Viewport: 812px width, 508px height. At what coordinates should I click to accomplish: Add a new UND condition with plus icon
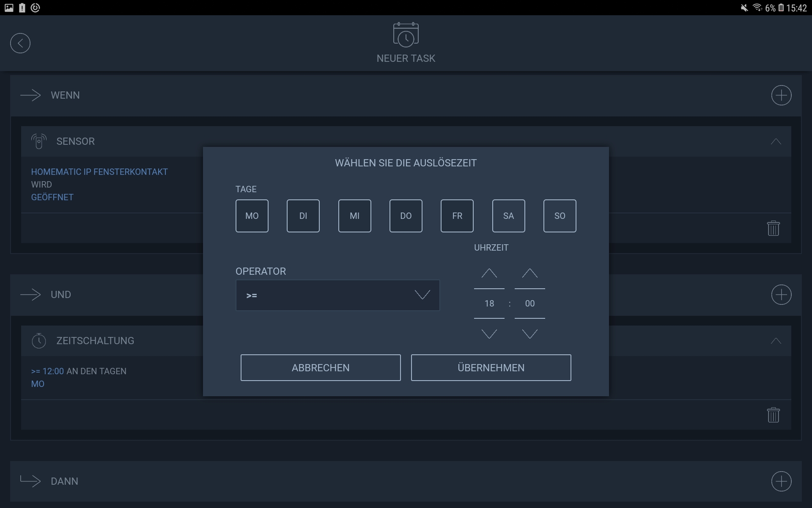point(781,295)
